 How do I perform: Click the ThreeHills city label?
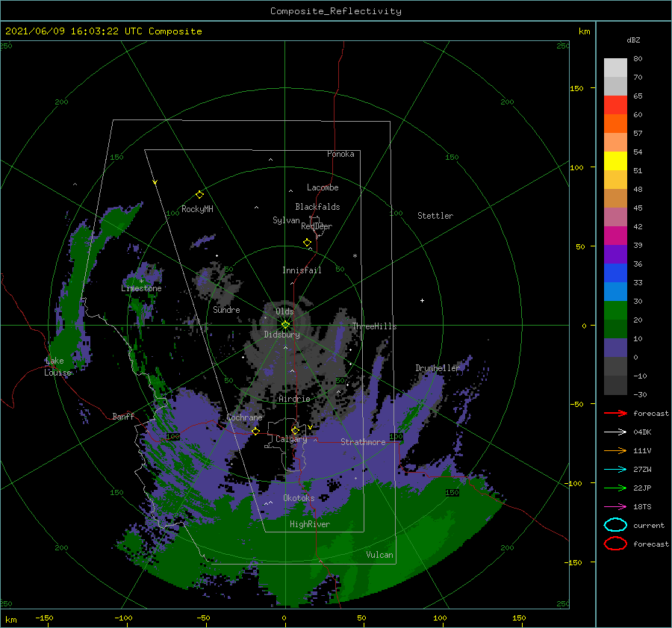click(374, 326)
